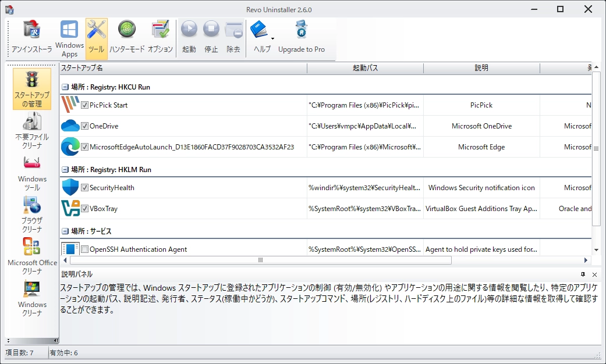Open Microsoft Office クリーナ
The image size is (606, 364).
(32, 256)
